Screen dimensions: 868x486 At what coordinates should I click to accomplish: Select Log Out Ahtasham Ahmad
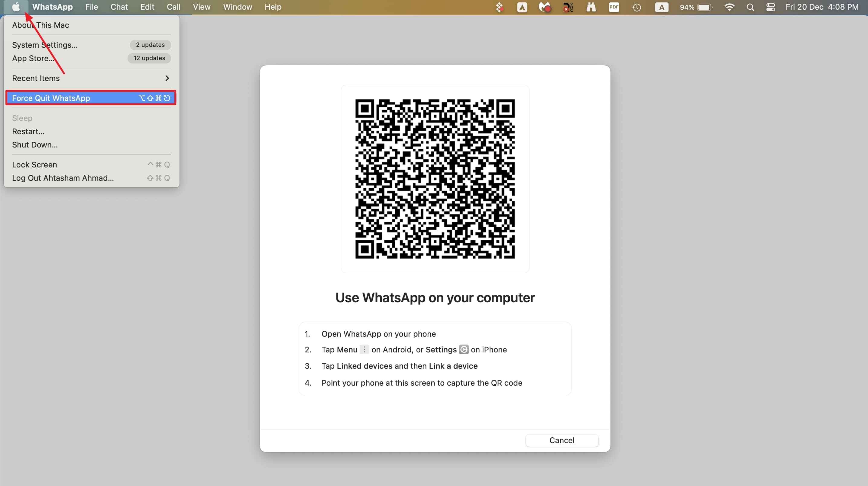click(x=91, y=178)
